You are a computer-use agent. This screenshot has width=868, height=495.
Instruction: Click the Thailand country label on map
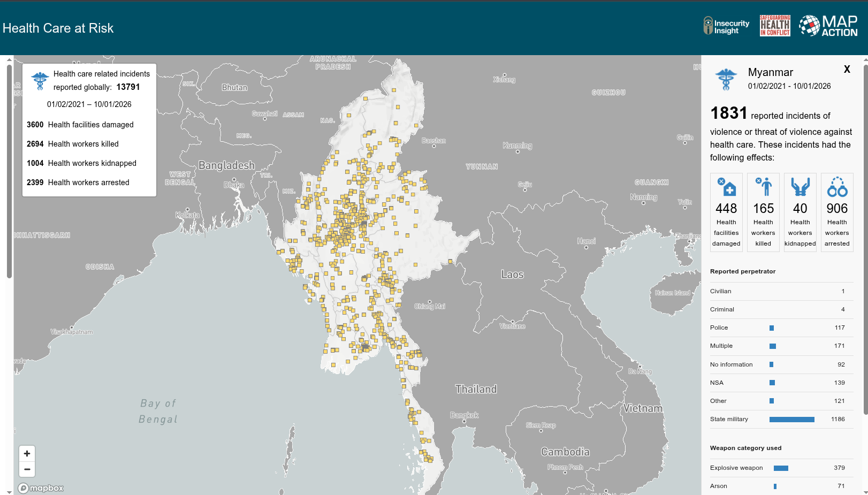click(476, 389)
